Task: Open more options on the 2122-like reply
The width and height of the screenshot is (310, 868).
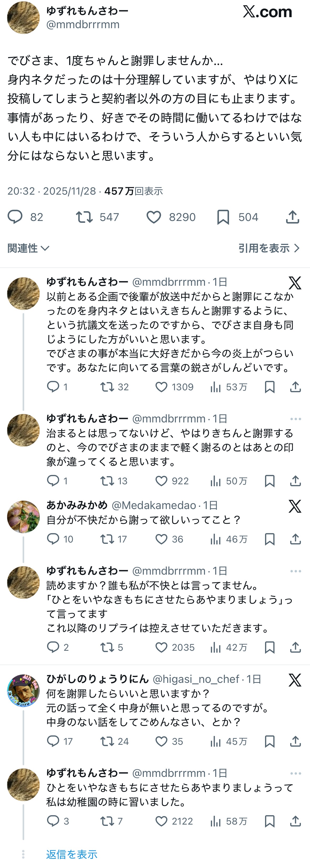Action: click(296, 773)
